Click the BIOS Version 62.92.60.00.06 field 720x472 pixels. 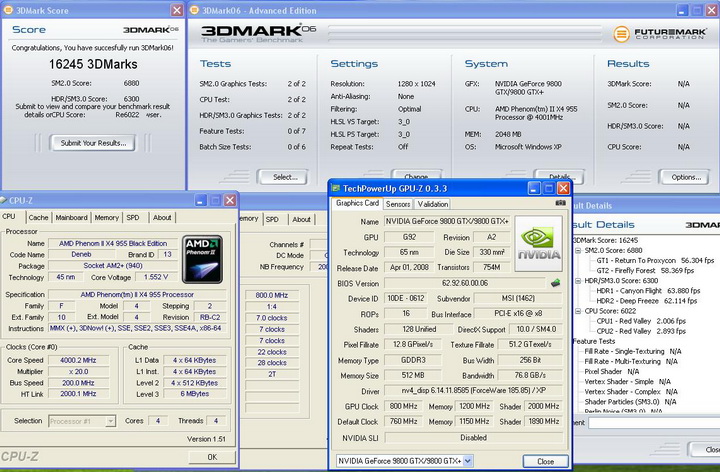465,283
